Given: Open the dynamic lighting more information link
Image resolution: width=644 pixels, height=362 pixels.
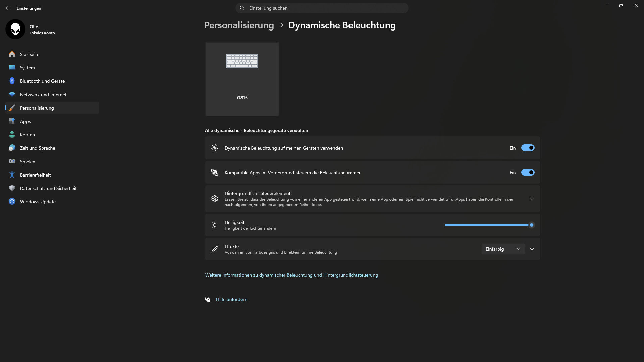Looking at the screenshot, I should (x=291, y=275).
